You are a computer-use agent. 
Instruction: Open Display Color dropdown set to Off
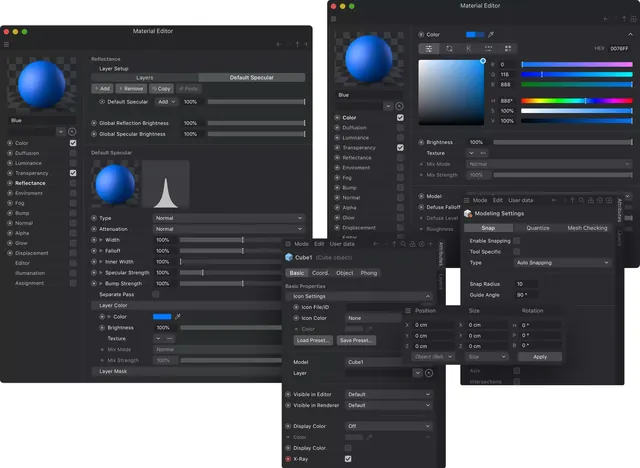pos(389,426)
